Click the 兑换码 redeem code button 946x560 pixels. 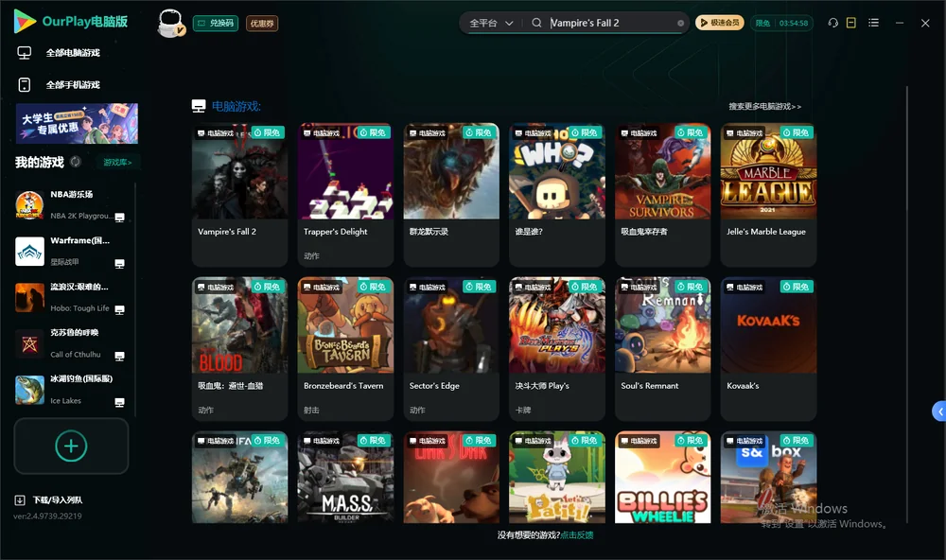tap(216, 24)
